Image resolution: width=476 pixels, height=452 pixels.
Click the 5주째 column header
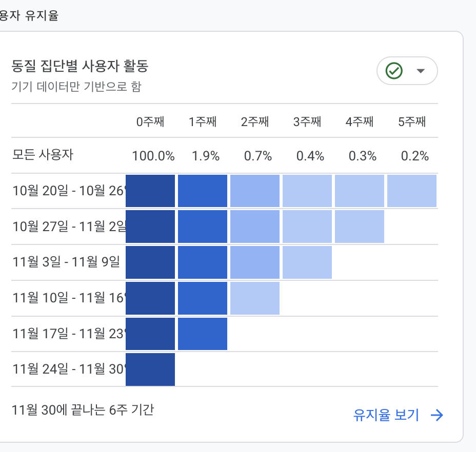(412, 121)
